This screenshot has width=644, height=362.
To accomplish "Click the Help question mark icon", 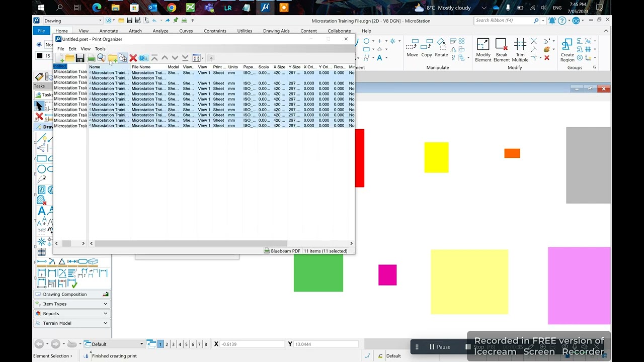I will pyautogui.click(x=562, y=21).
